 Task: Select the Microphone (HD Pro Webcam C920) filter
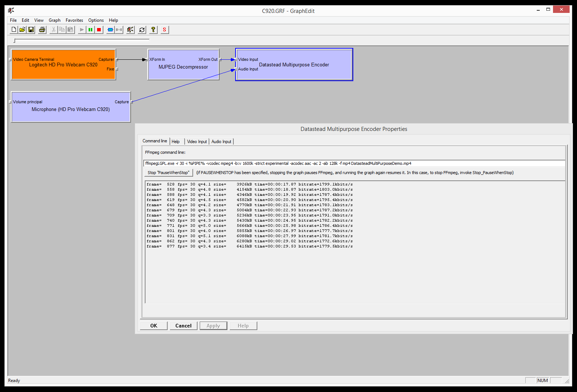pos(71,107)
